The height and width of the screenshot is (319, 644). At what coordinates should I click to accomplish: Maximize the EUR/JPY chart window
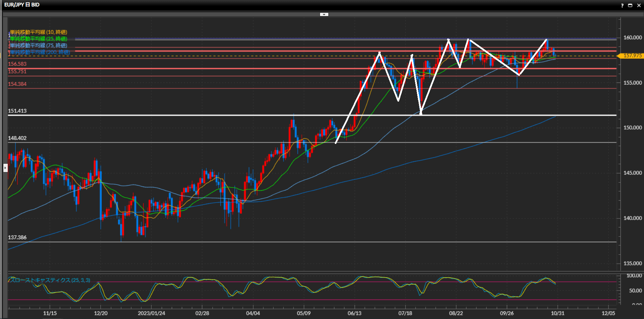pos(630,5)
